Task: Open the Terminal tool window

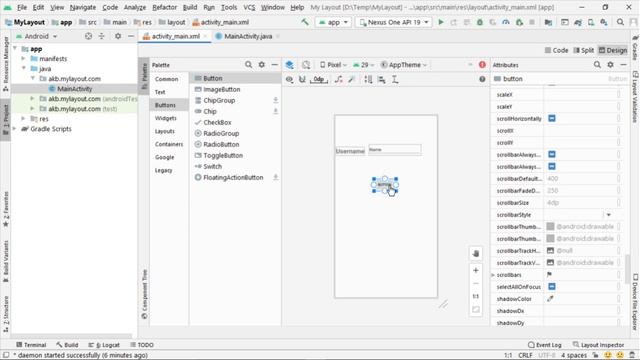Action: coord(31,345)
